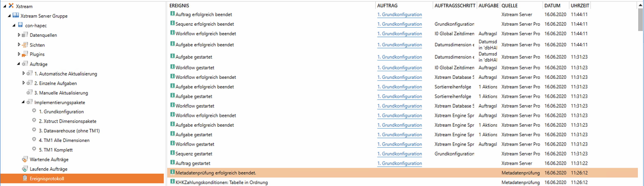This screenshot has height=186, width=644.
Task: Collapse the Xstream Server Gruppe node
Action: 9,16
